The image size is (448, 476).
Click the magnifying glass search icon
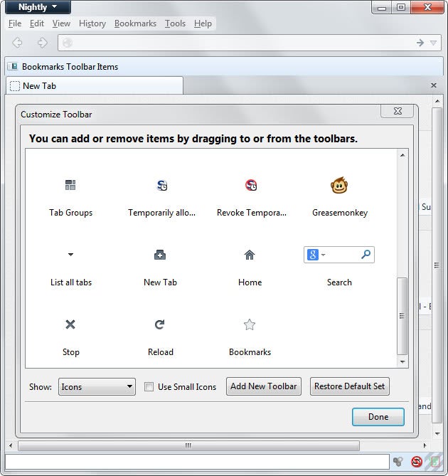click(x=366, y=254)
